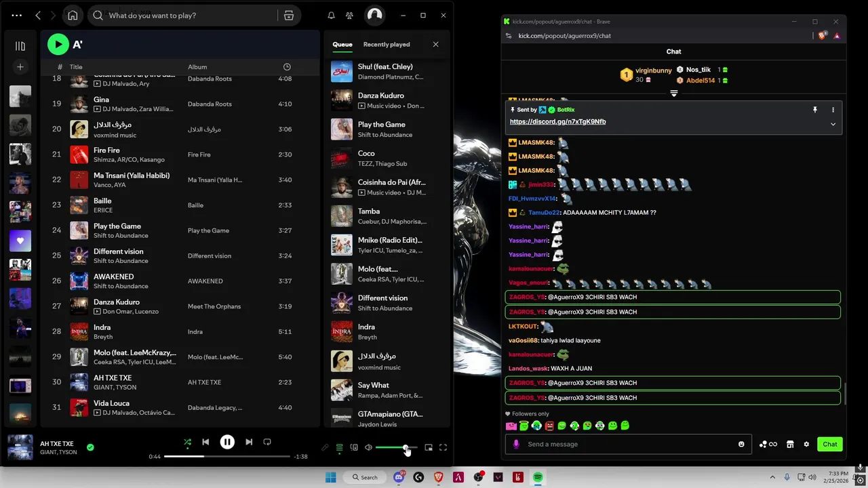Adjust the Spotify volume slider

[396, 447]
